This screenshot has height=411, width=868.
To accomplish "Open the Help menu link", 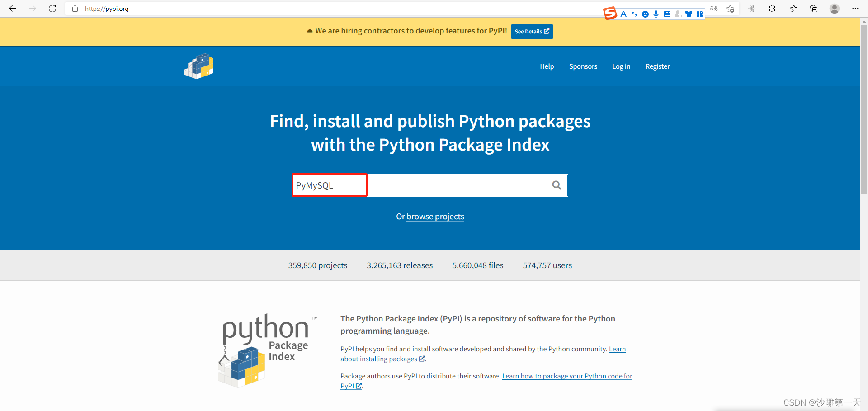I will tap(547, 66).
